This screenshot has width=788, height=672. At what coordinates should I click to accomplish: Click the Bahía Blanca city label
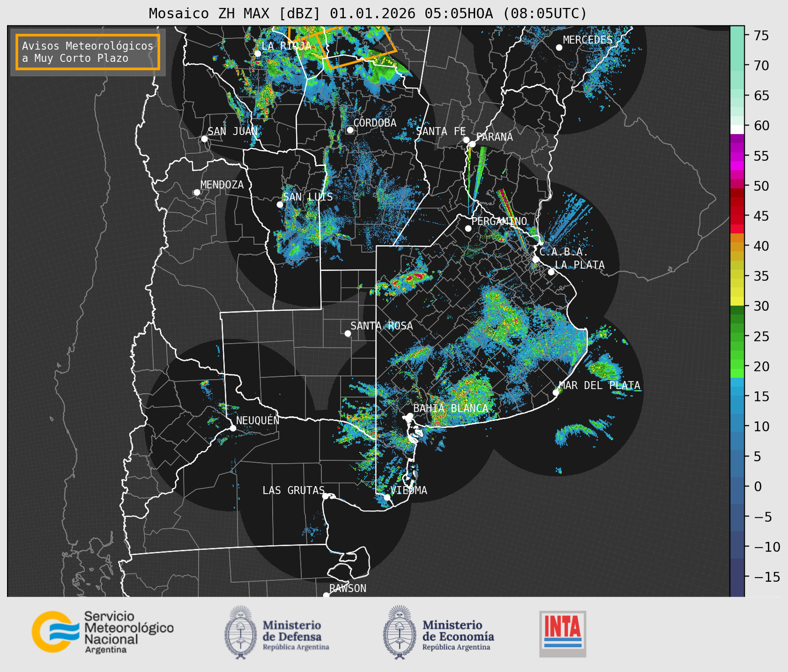pyautogui.click(x=451, y=408)
